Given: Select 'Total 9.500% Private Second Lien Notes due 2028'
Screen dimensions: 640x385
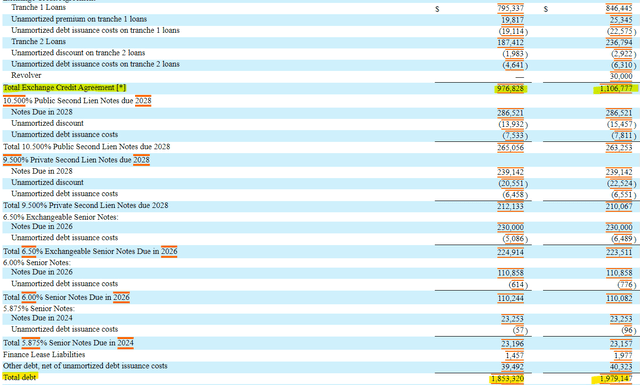Looking at the screenshot, I should [86, 205].
